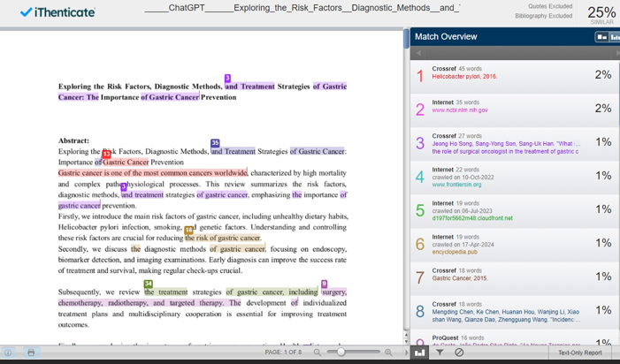Click Quotes Excluded label
Image resolution: width=620 pixels, height=364 pixels.
coord(550,6)
